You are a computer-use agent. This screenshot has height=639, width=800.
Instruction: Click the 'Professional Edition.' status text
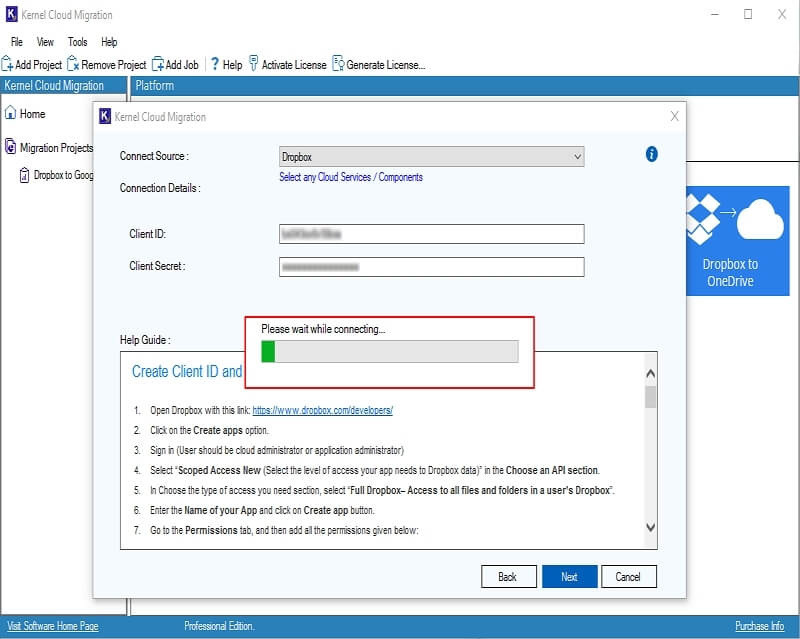point(219,626)
